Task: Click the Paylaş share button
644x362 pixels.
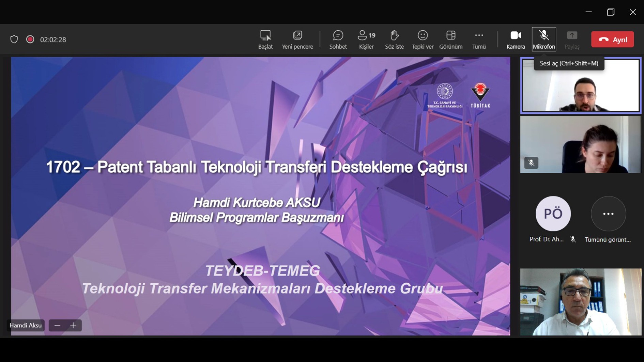Action: (x=572, y=40)
